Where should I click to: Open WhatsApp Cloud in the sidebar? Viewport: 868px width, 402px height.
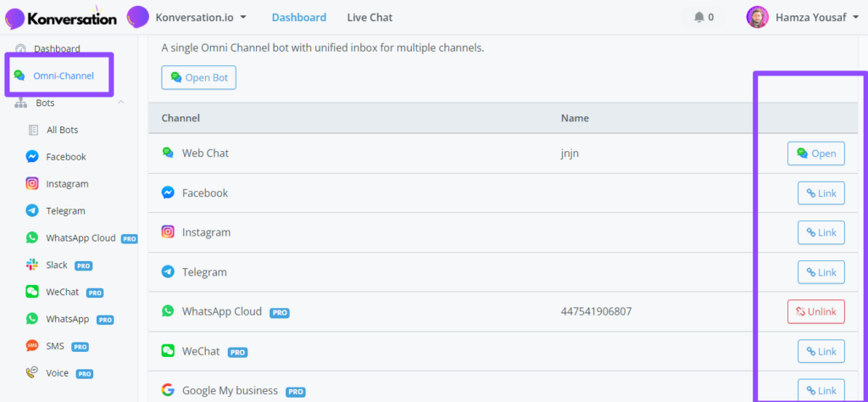tap(81, 238)
